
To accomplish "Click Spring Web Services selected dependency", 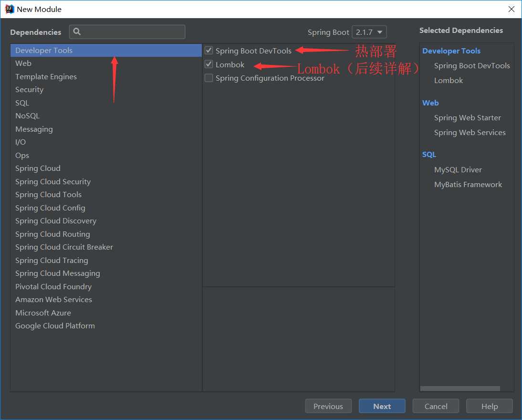I will [x=470, y=133].
